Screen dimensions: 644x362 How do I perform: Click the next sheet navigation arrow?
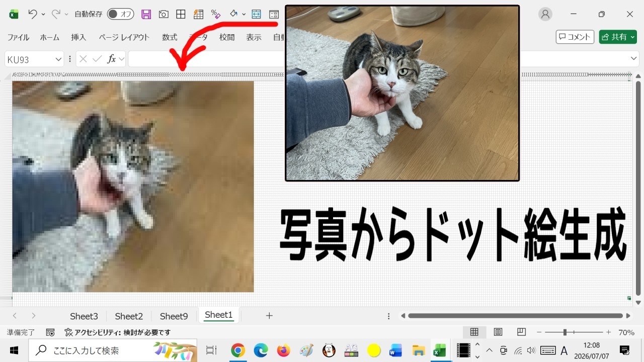point(34,316)
